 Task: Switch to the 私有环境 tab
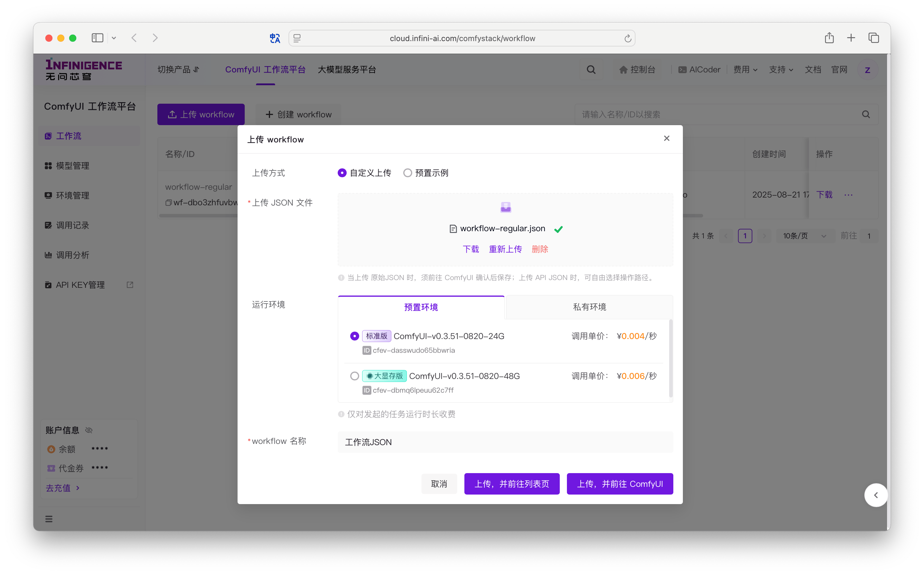589,307
